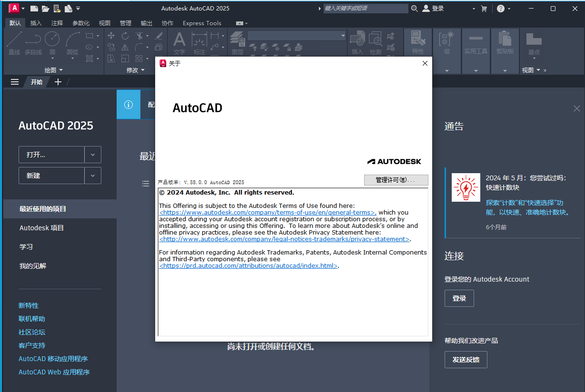The width and height of the screenshot is (585, 392).
Task: Select the Rectangle tool icon
Action: click(x=89, y=36)
